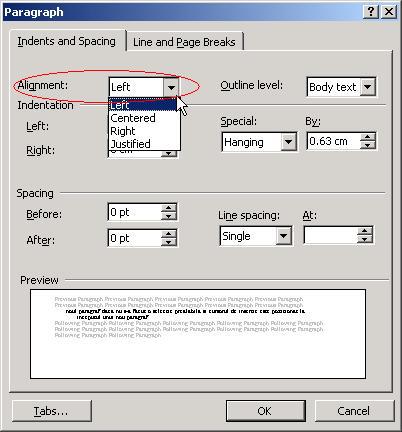Open the Outline level dropdown
Screen dimensions: 402x432
point(368,87)
